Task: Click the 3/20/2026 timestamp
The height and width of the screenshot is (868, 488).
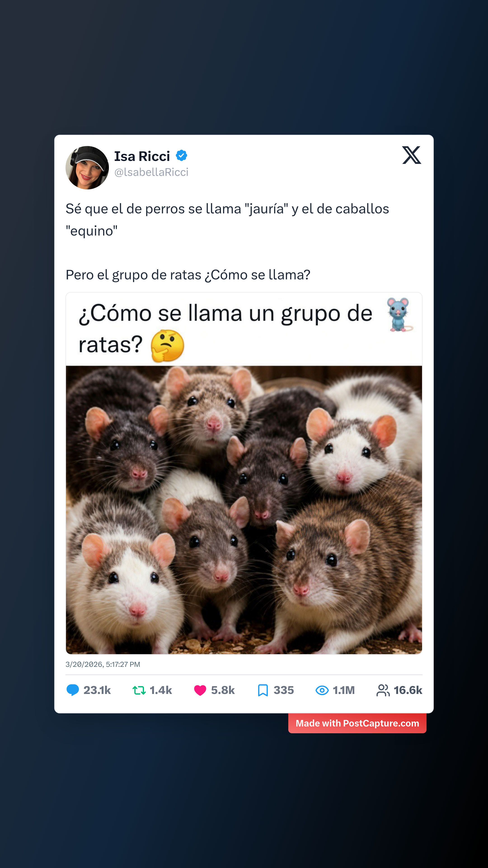Action: pyautogui.click(x=103, y=665)
